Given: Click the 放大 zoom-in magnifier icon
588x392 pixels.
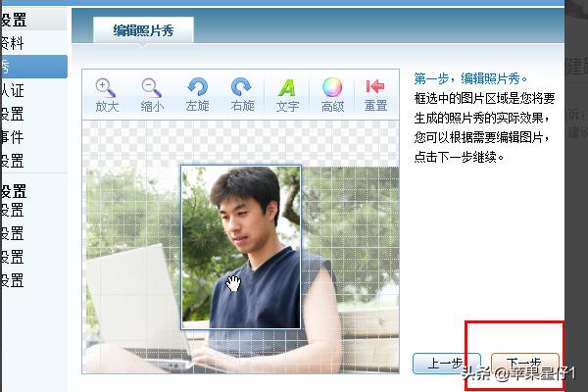Looking at the screenshot, I should [x=106, y=88].
